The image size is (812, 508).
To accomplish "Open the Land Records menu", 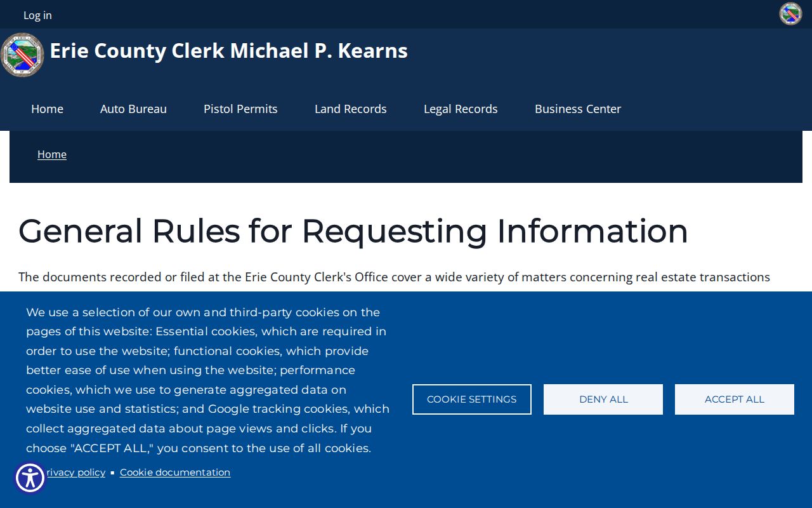I will [x=350, y=109].
